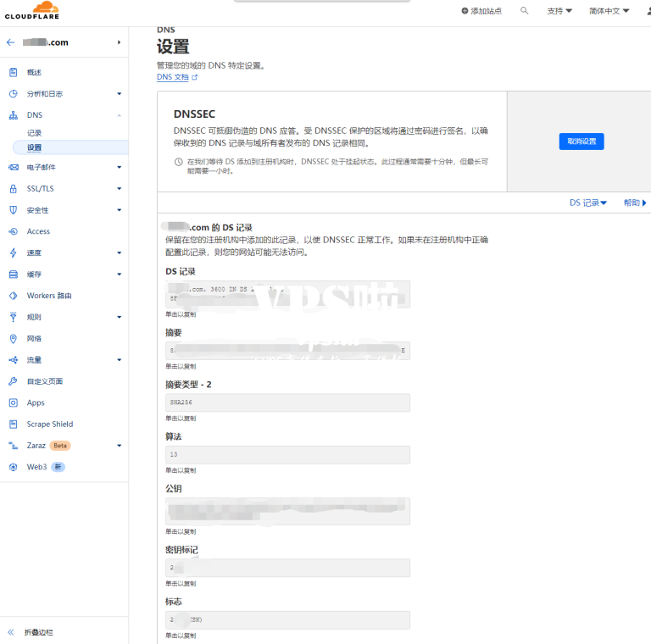Open the Access section in sidebar
The width and height of the screenshot is (651, 644).
[38, 231]
